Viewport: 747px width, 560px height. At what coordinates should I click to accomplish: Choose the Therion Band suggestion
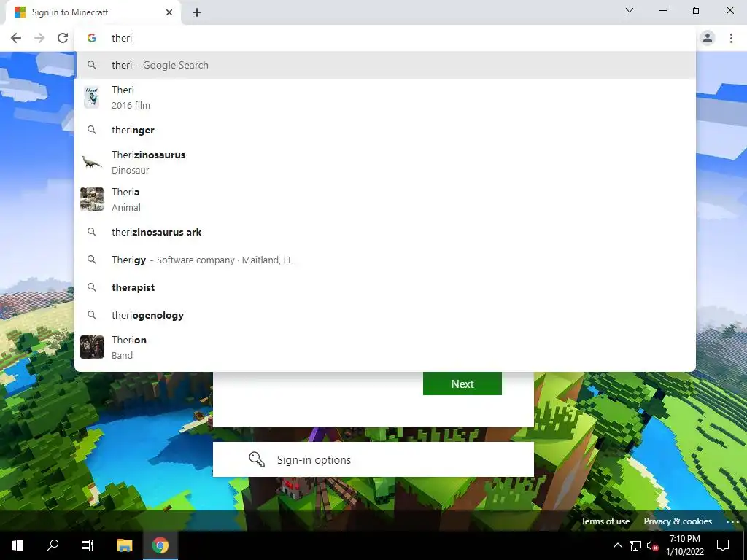[x=385, y=348]
